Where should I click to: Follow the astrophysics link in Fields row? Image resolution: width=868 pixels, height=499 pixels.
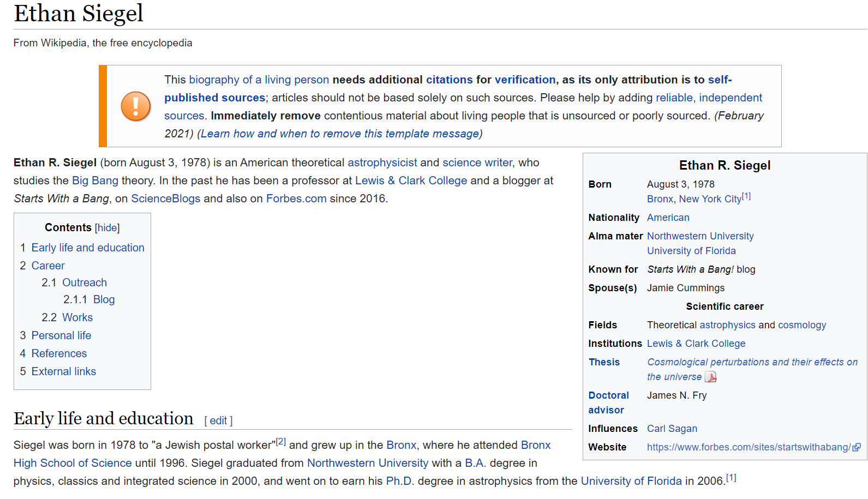[728, 325]
